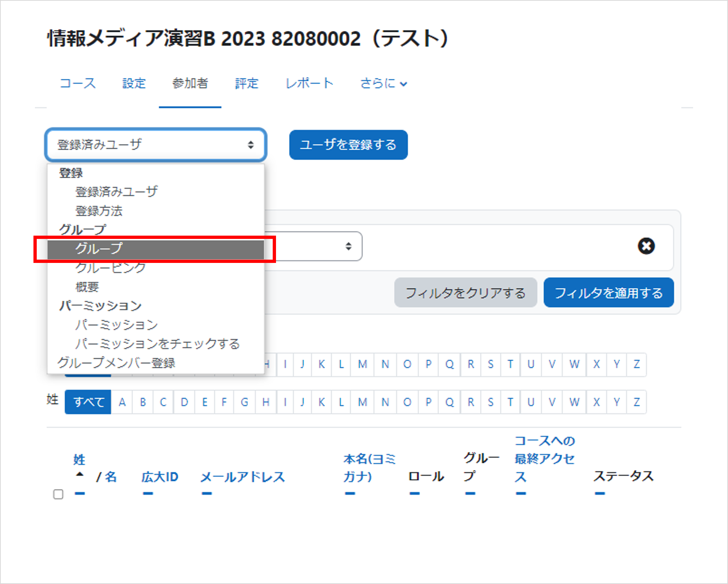Open the 登録済みユーザ dropdown selector
Image resolution: width=728 pixels, height=584 pixels.
[156, 144]
